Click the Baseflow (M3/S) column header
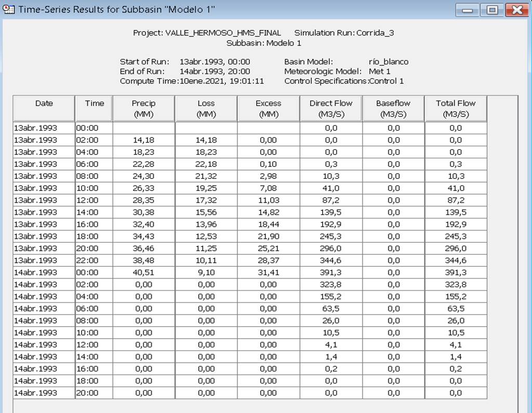Image resolution: width=532 pixels, height=413 pixels. click(393, 108)
